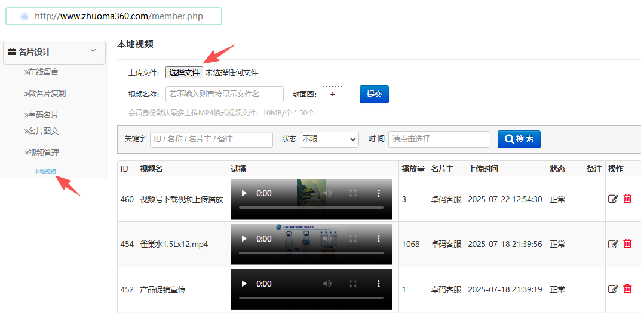Click edit icon for video 460

[612, 199]
